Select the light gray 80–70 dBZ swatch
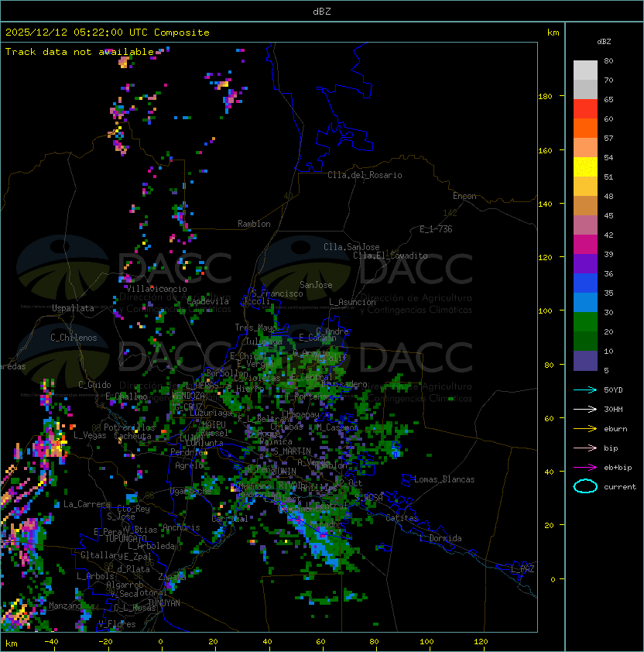The width and height of the screenshot is (644, 652). tap(585, 70)
